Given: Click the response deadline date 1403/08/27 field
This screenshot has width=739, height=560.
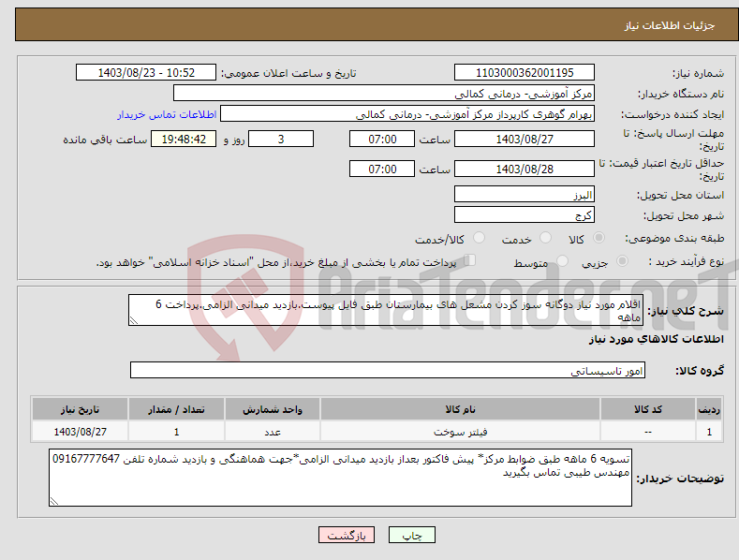Looking at the screenshot, I should pos(525,139).
